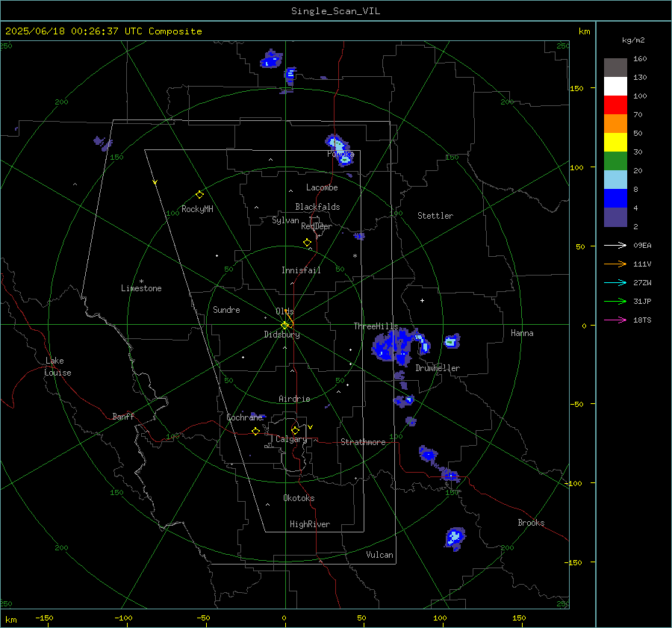This screenshot has width=672, height=628.
Task: Click the magenta 18TS arrow legend icon
Action: [x=615, y=320]
